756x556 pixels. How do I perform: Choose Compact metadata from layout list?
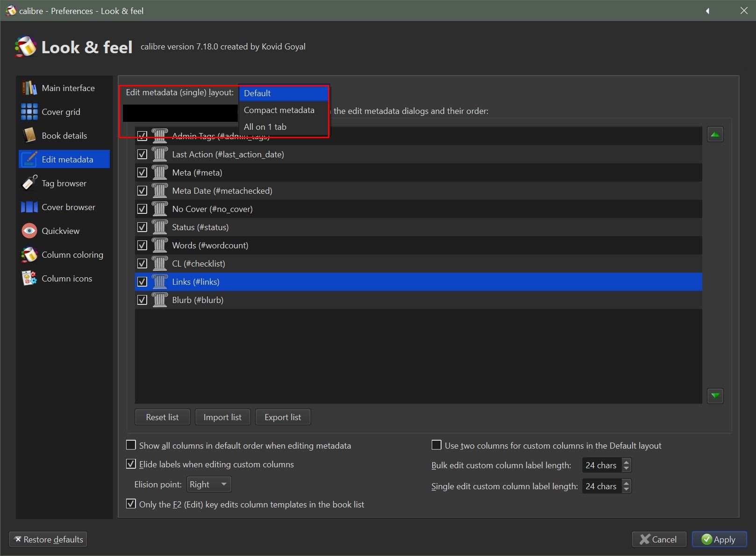tap(279, 110)
